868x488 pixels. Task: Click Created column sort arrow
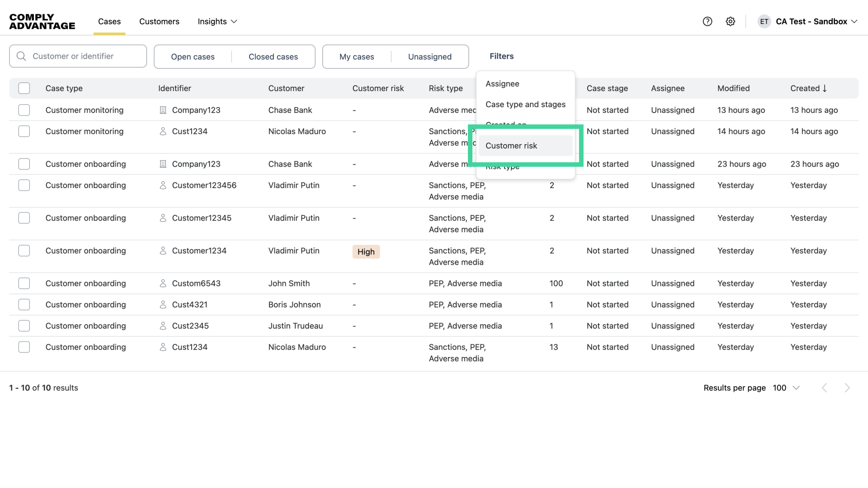[x=825, y=89]
